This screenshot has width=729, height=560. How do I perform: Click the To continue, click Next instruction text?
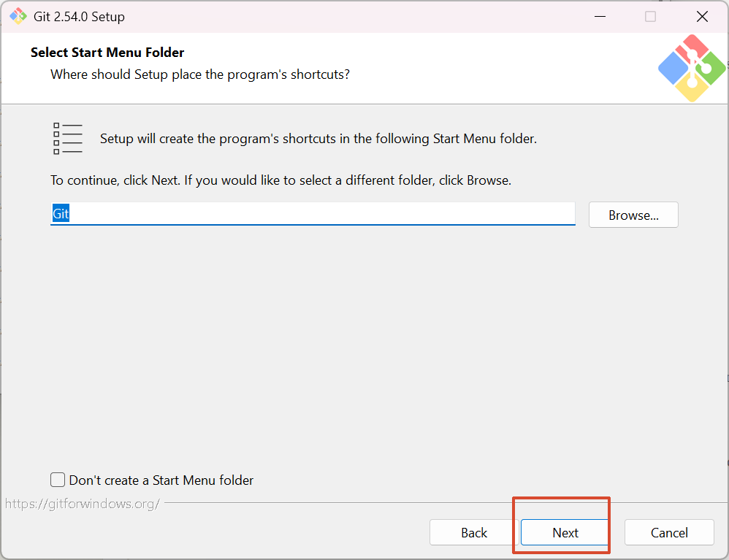280,180
